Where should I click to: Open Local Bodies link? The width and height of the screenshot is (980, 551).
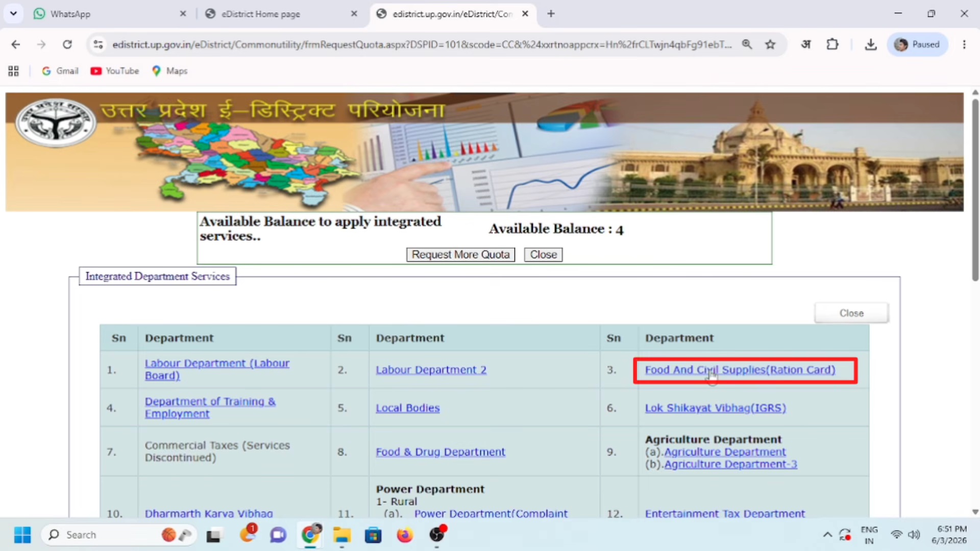408,408
